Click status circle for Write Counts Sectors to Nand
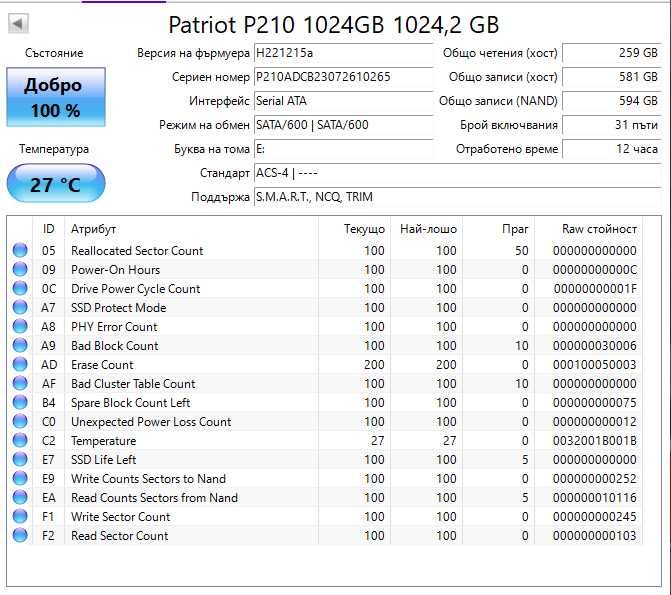671x595 pixels. pyautogui.click(x=20, y=479)
